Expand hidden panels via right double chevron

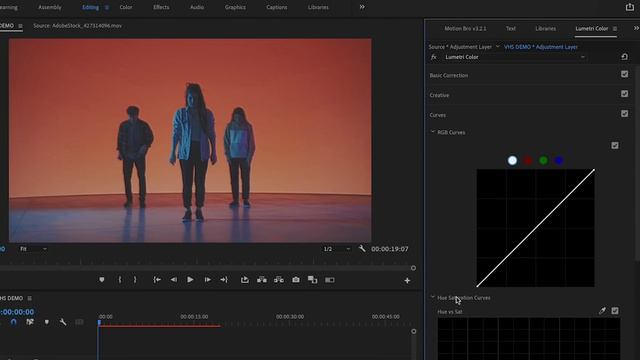pyautogui.click(x=636, y=28)
